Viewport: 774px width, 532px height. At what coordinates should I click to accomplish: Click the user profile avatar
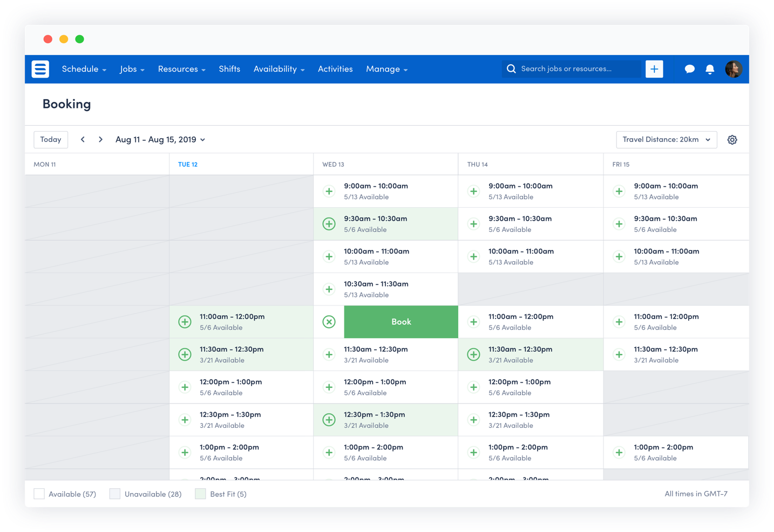point(734,69)
